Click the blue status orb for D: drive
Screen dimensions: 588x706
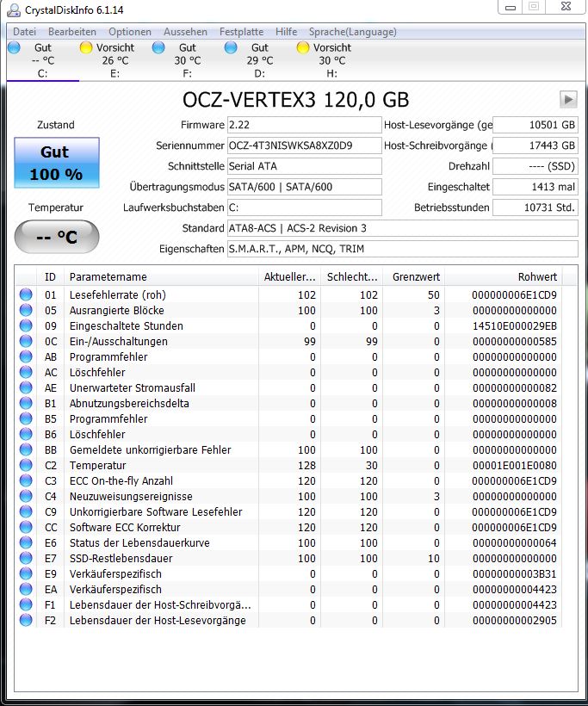click(x=231, y=47)
